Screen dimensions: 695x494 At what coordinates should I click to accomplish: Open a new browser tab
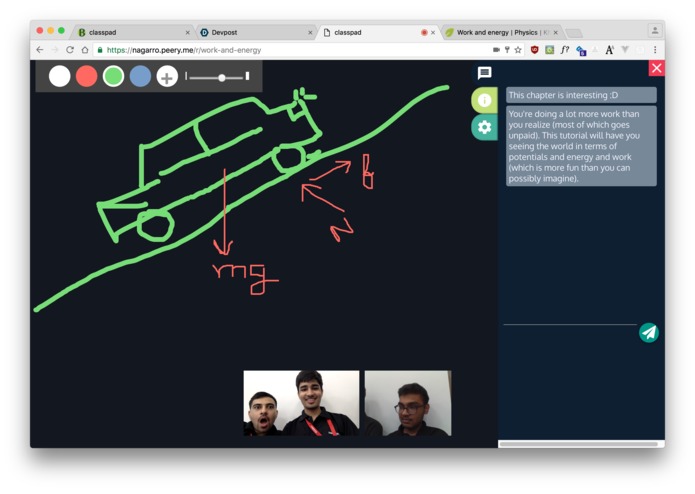coord(574,33)
